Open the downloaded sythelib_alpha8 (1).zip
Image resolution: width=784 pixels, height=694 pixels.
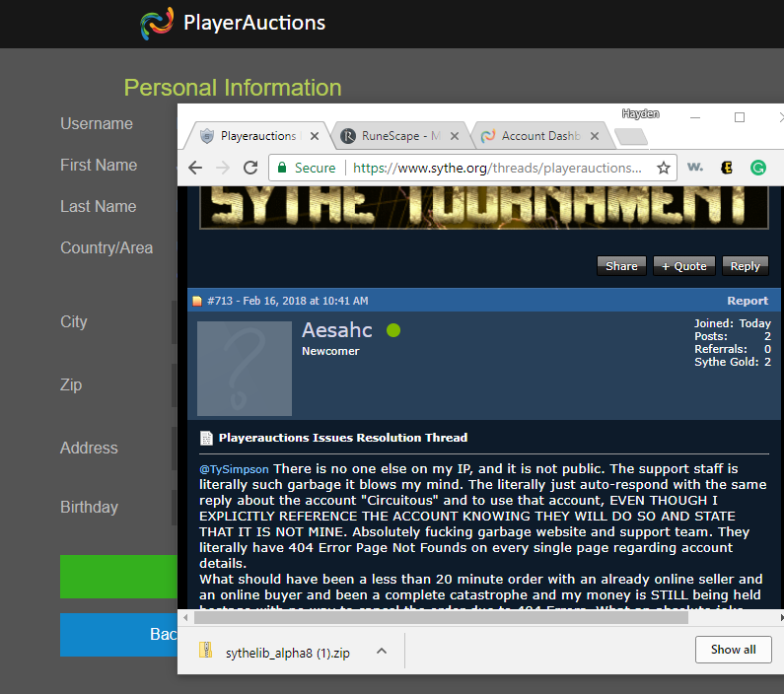[x=288, y=653]
